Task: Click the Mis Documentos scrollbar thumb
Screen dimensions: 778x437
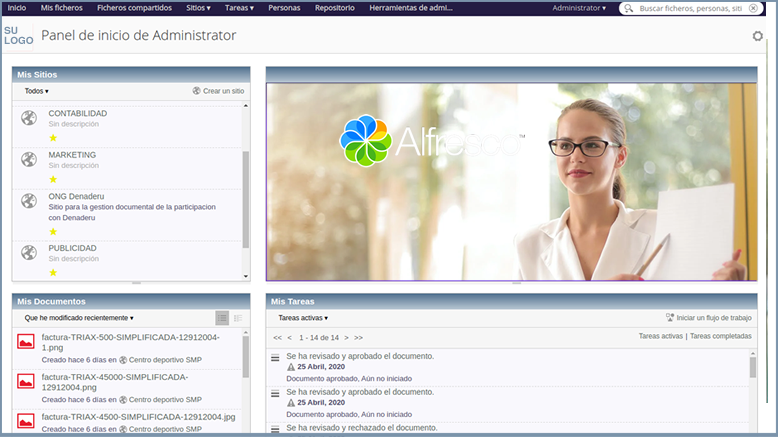Action: coord(246,357)
